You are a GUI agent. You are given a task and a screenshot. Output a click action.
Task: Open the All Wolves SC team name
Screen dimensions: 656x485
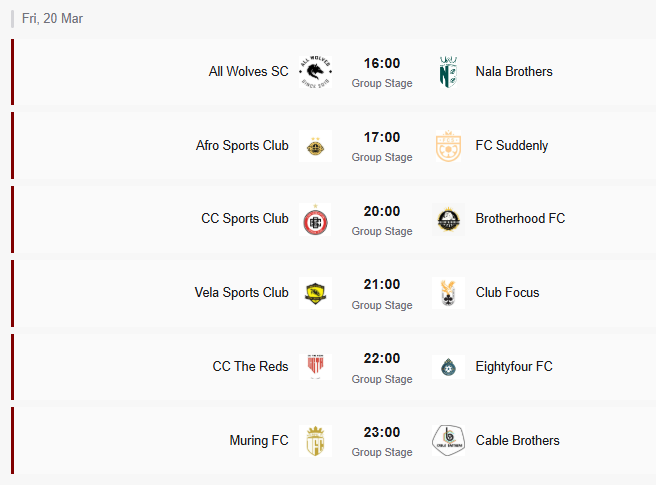[248, 72]
